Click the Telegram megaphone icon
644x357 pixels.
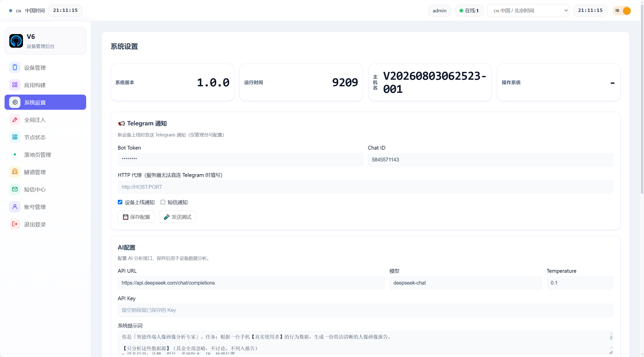[x=122, y=124]
